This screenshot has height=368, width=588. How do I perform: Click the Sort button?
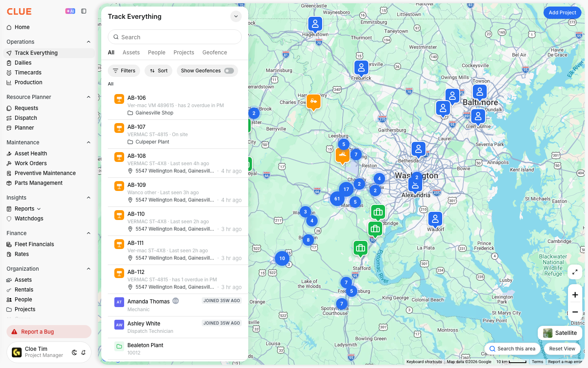point(158,71)
